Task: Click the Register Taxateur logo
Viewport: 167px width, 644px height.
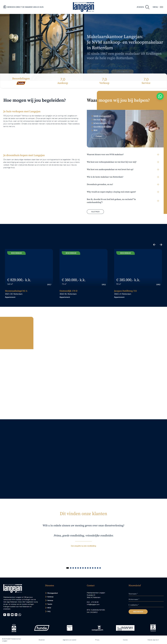Action: 153,628
